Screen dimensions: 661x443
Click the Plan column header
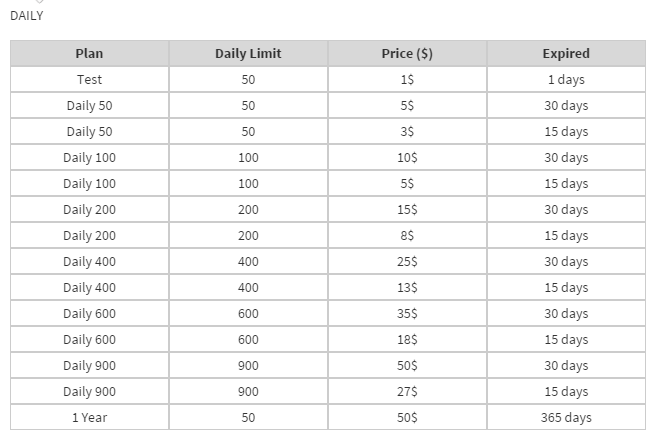point(89,54)
